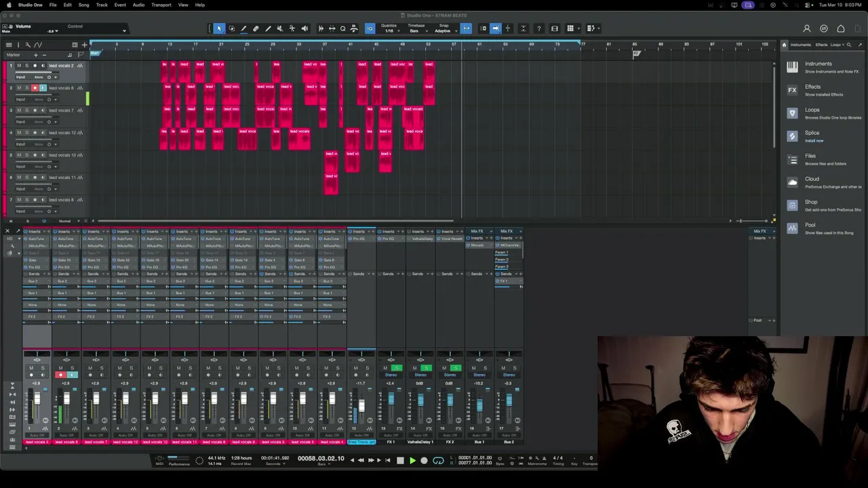The image size is (868, 488).
Task: Open the Pool browser entry
Action: (823, 228)
